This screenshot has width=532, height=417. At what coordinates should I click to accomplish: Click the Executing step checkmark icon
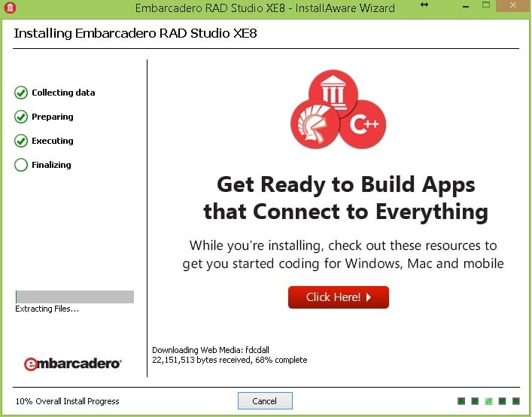click(21, 141)
